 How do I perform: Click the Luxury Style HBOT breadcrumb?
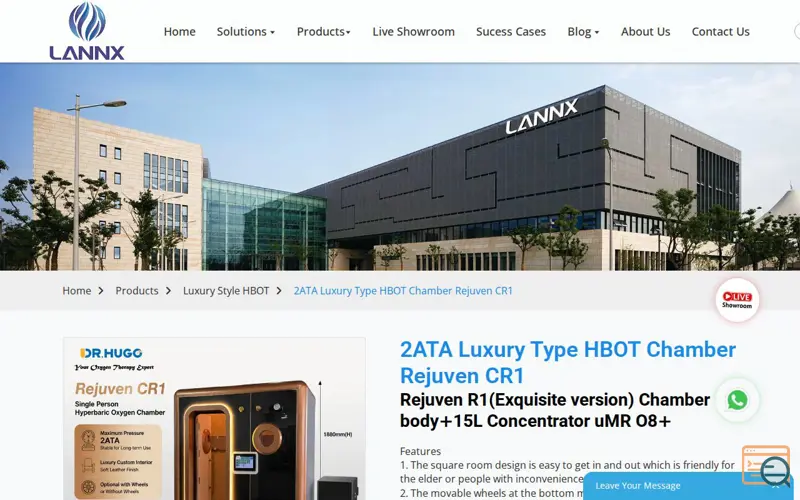[226, 290]
